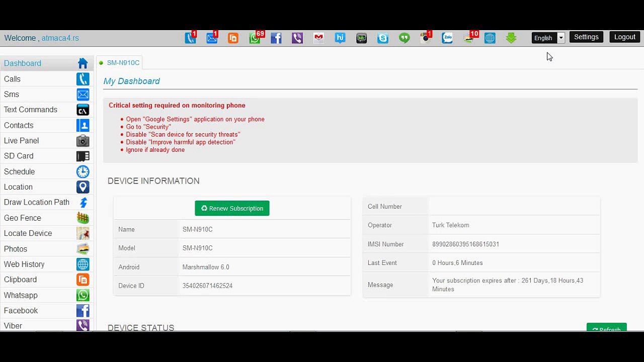Select the Calls label in the left sidebar
Screen dimensions: 644x362
tap(12, 79)
